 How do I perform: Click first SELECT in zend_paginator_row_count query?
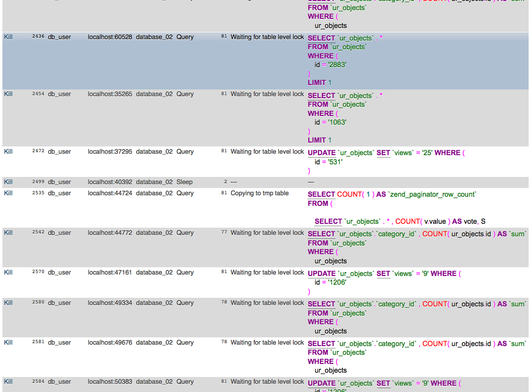pos(321,194)
